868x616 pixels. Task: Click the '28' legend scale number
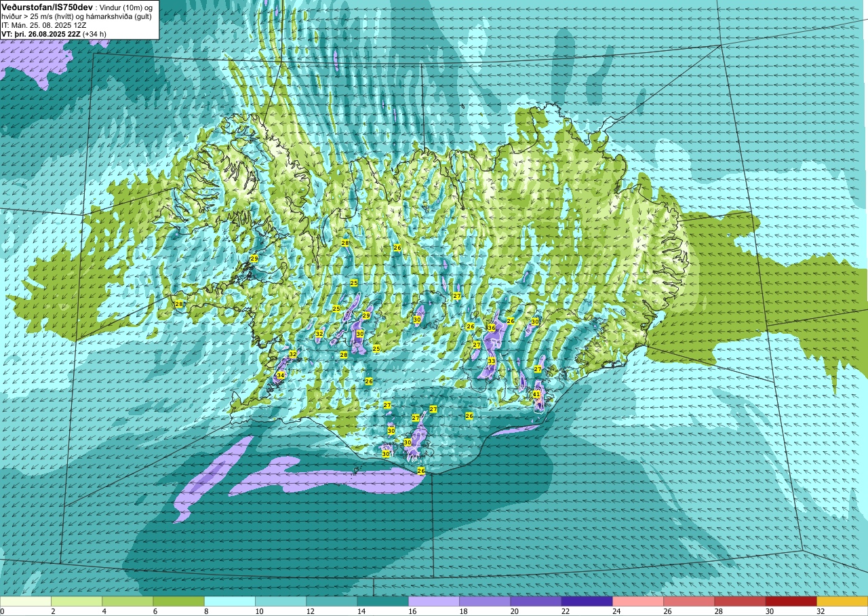[718, 611]
